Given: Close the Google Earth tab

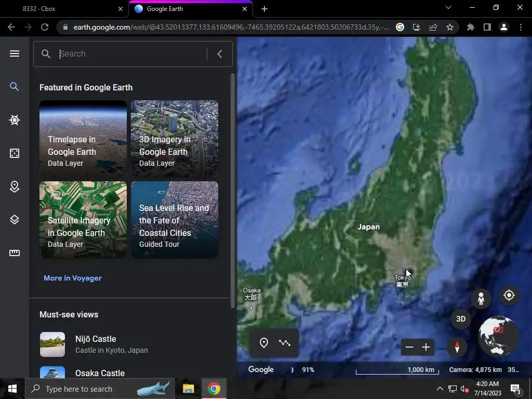Looking at the screenshot, I should point(245,9).
